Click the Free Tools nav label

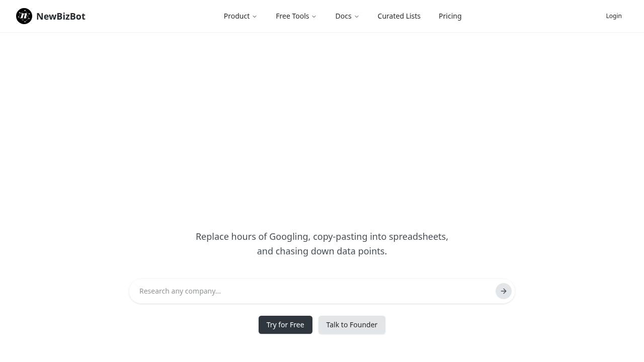[x=292, y=16]
